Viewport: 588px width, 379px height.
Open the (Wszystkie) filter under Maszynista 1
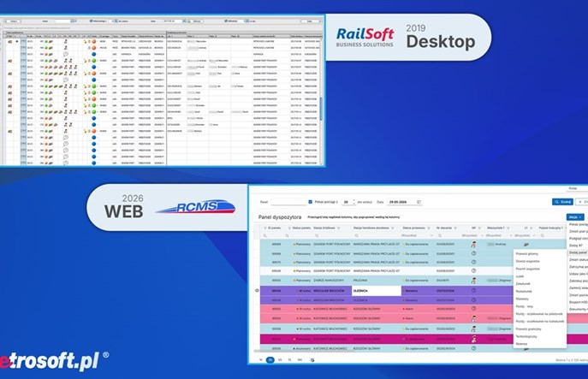point(498,236)
